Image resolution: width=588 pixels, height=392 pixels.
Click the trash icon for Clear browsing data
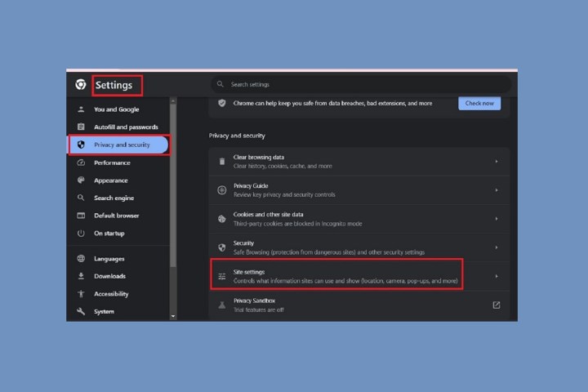[222, 162]
